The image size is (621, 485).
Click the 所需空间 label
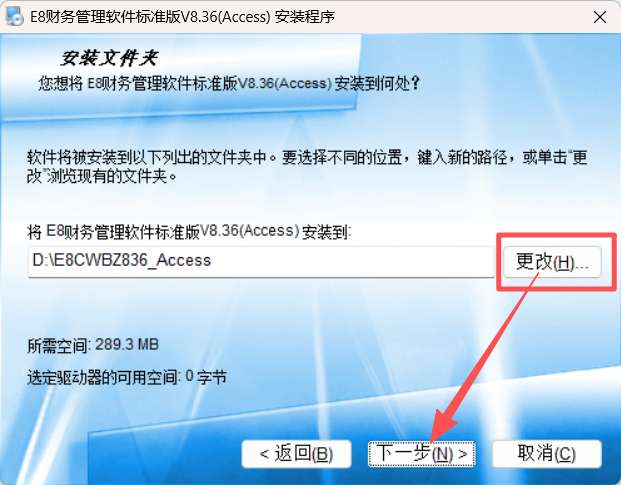coord(58,345)
